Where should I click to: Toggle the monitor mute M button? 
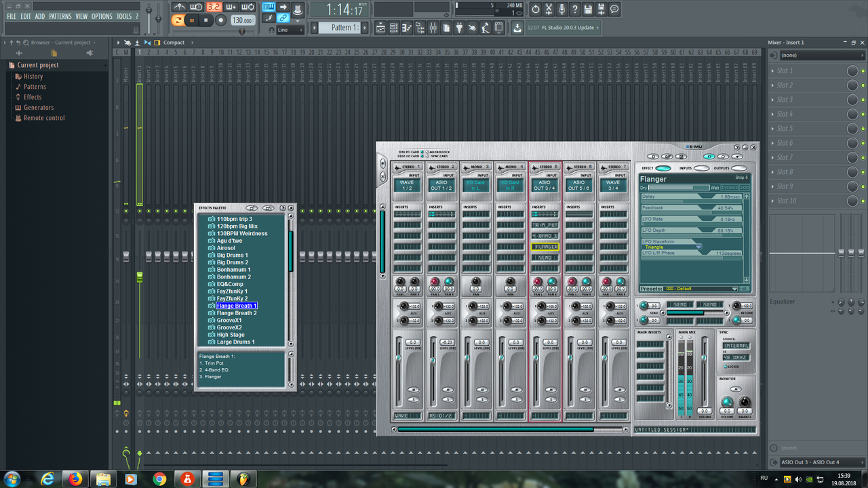click(735, 389)
